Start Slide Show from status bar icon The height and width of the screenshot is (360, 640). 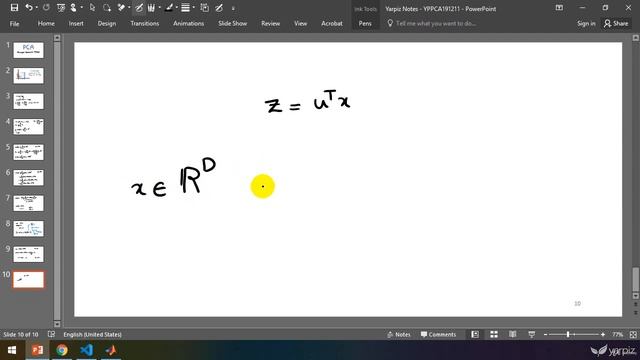point(531,334)
